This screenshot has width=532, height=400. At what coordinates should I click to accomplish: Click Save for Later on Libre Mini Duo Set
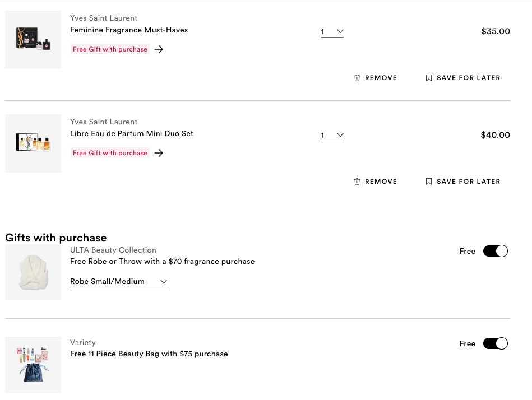[468, 182]
